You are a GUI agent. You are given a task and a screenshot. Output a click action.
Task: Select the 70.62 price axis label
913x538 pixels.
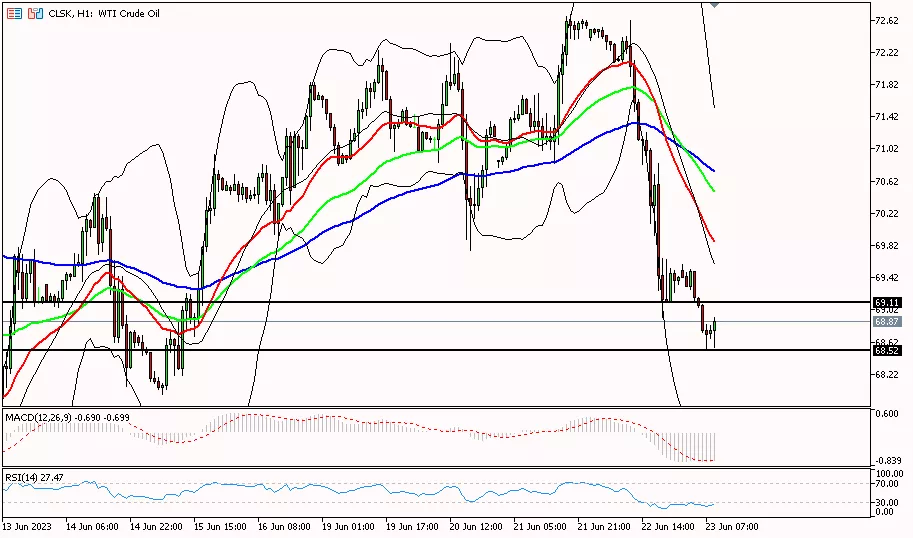(887, 181)
